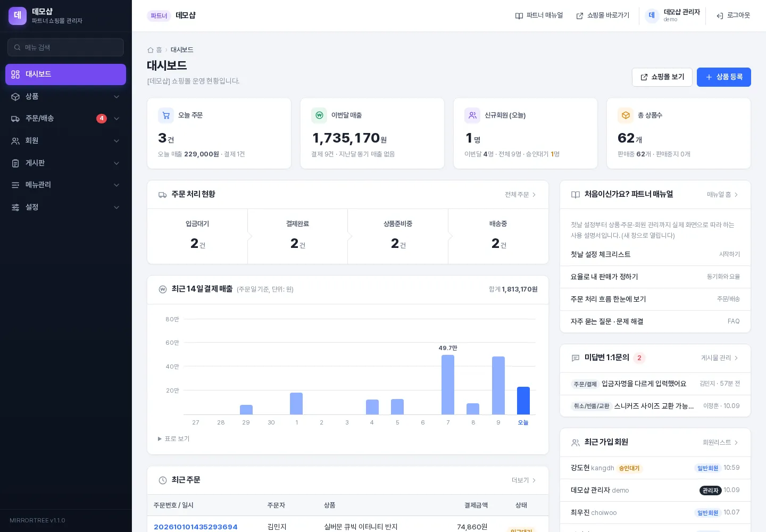Click the 메뉴 검색 search field
The width and height of the screenshot is (766, 532).
(x=65, y=47)
